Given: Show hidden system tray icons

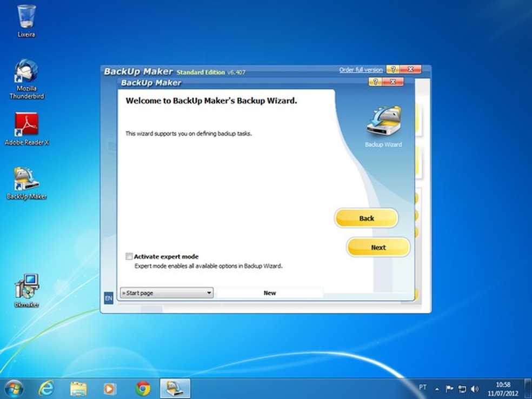Looking at the screenshot, I should (437, 388).
